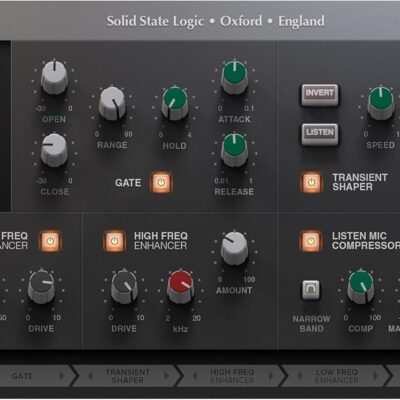Screen dimensions: 400x400
Task: Click the gate CLOSE threshold knob
Action: [x=54, y=150]
